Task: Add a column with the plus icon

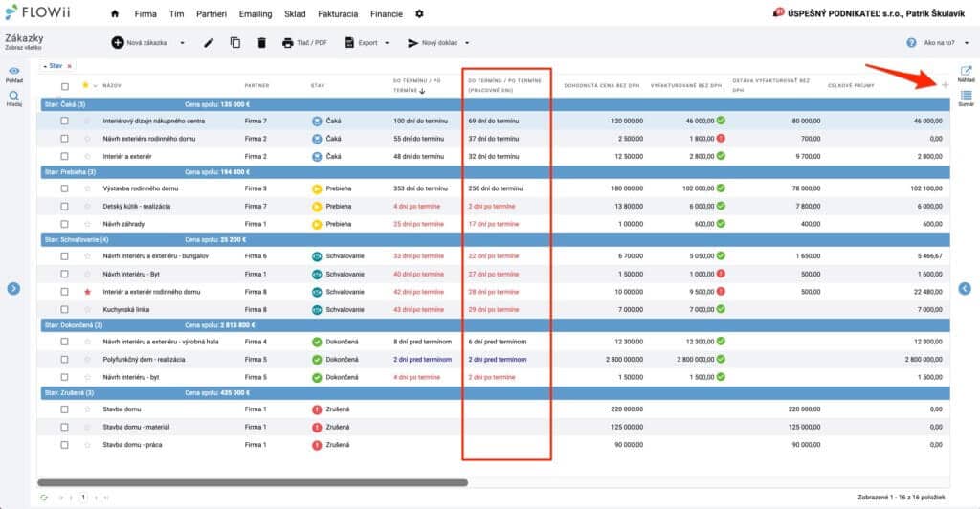Action: tap(945, 85)
